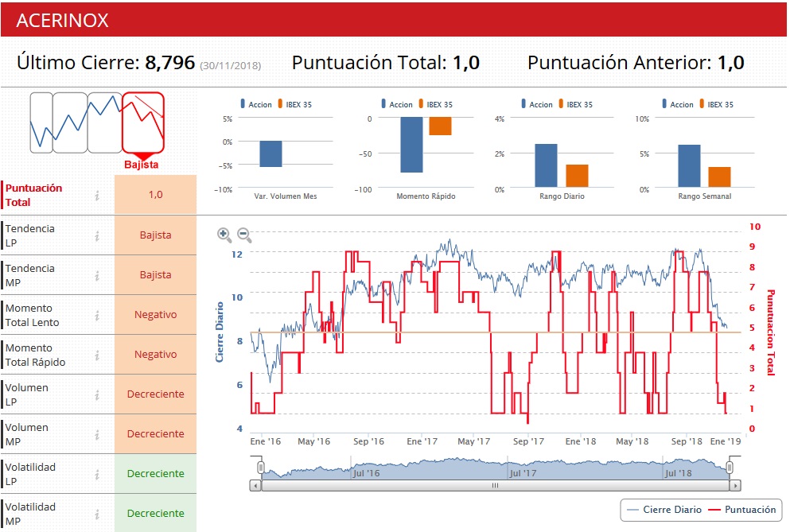Show info for Volatilidad LP
Viewport: 790px width, 532px height.
pyautogui.click(x=97, y=474)
